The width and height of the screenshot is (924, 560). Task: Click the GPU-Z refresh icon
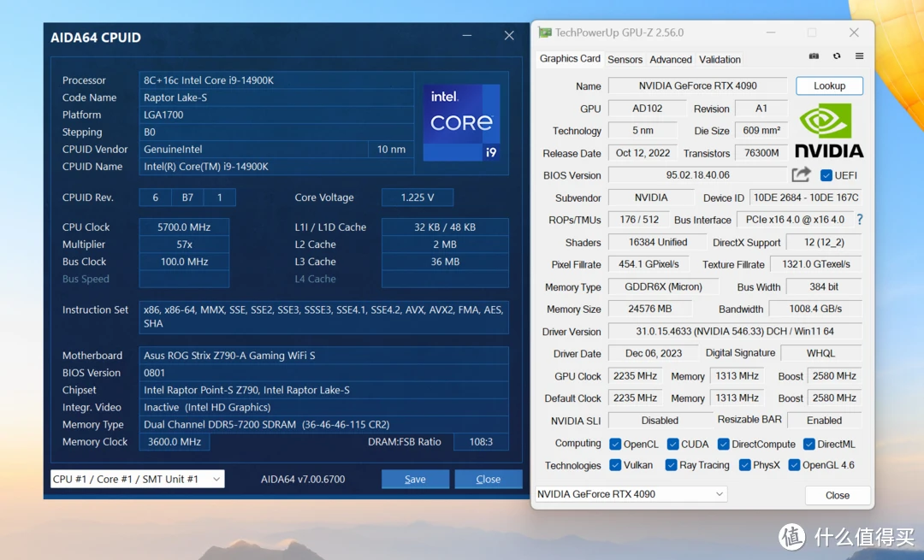837,56
